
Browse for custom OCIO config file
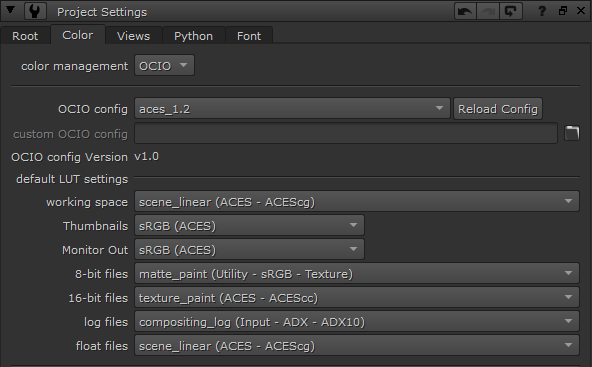[572, 133]
